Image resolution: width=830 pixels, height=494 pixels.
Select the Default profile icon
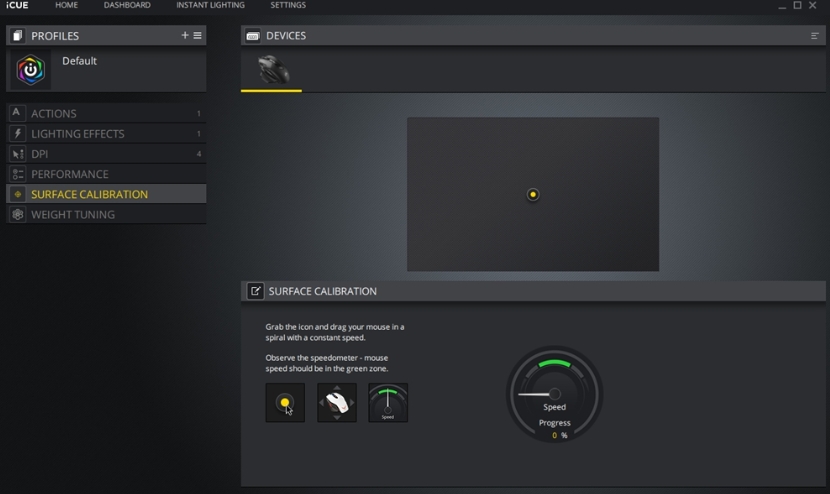[30, 70]
